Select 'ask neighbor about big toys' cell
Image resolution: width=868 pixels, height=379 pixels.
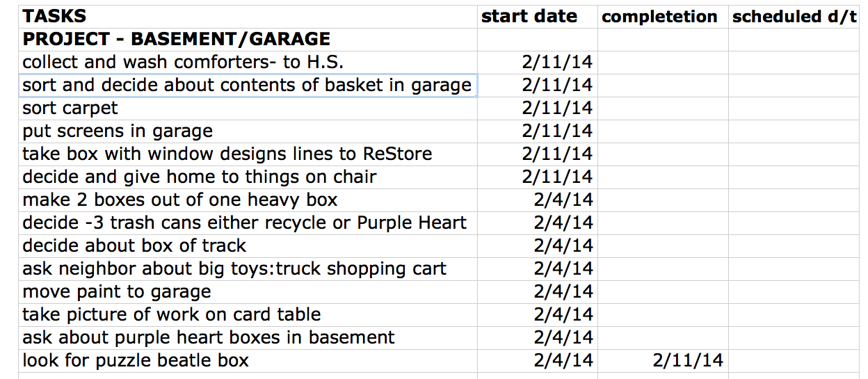click(x=248, y=269)
